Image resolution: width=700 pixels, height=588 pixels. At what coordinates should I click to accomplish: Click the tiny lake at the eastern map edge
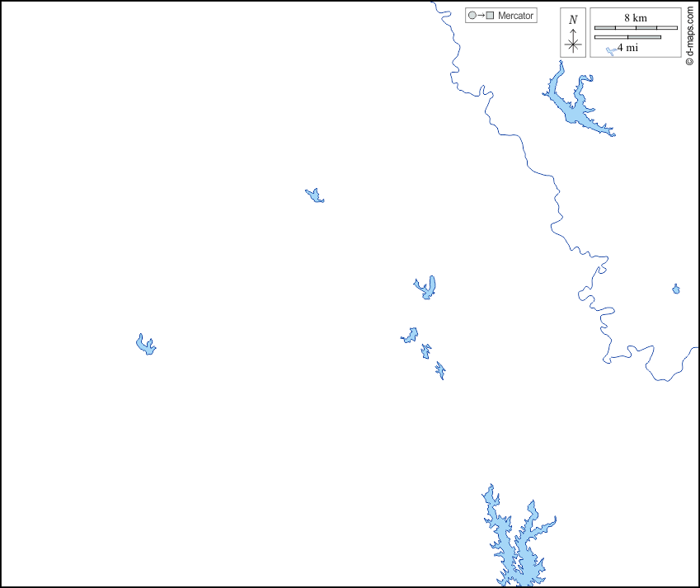676,289
